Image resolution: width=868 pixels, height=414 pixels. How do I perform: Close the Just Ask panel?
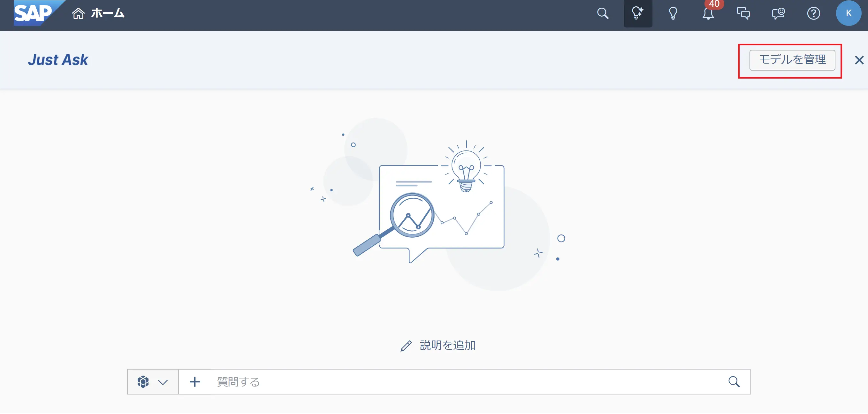859,60
